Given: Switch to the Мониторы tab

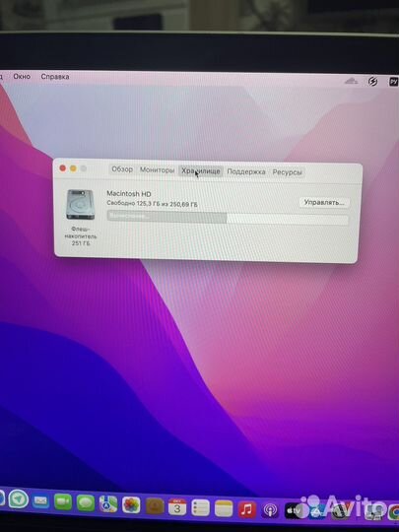Looking at the screenshot, I should 157,170.
